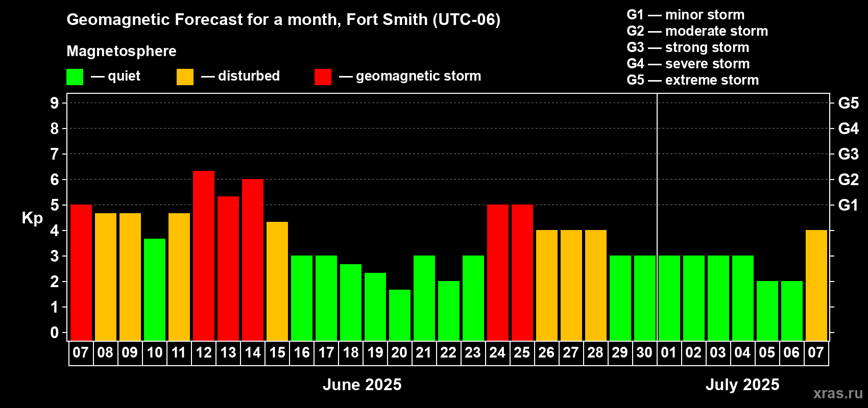Click the G1 label on right axis

(849, 205)
